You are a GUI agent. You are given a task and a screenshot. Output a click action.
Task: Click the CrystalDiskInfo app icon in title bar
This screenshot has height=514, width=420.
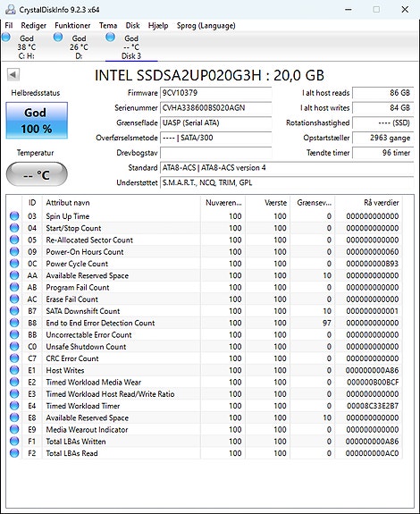coord(10,10)
